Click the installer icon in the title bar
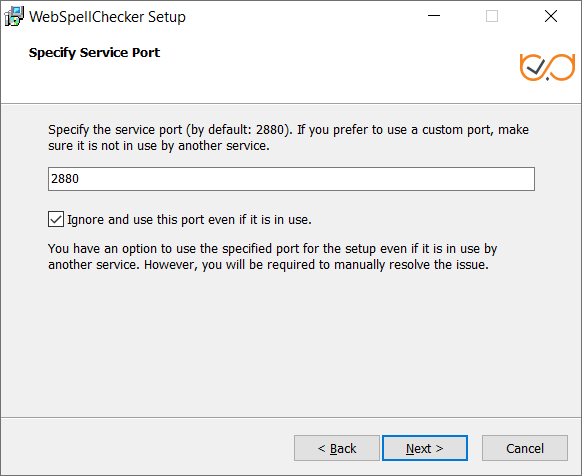The height and width of the screenshot is (476, 582). point(14,17)
